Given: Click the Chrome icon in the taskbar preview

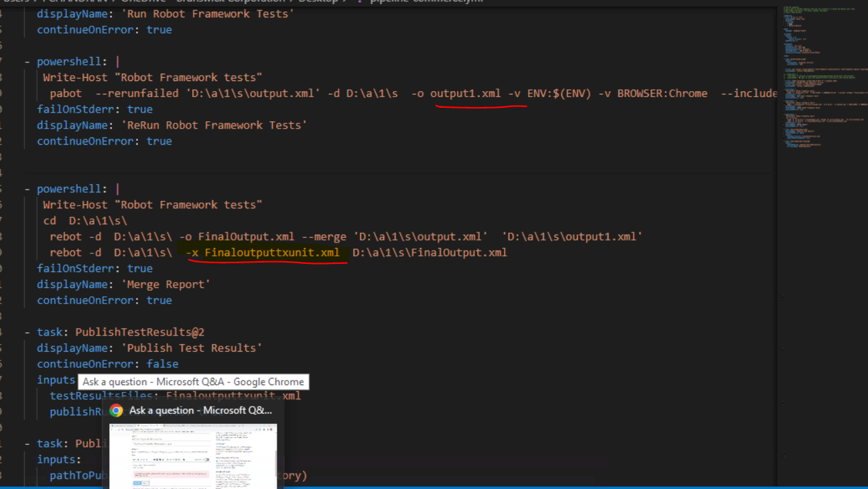Looking at the screenshot, I should coord(117,411).
